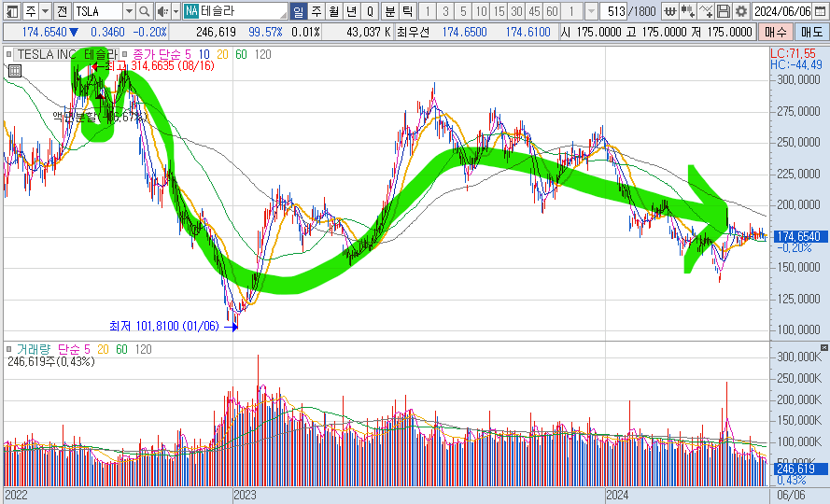This screenshot has width=830, height=504.
Task: Choose the 3 interval button
Action: (445, 11)
